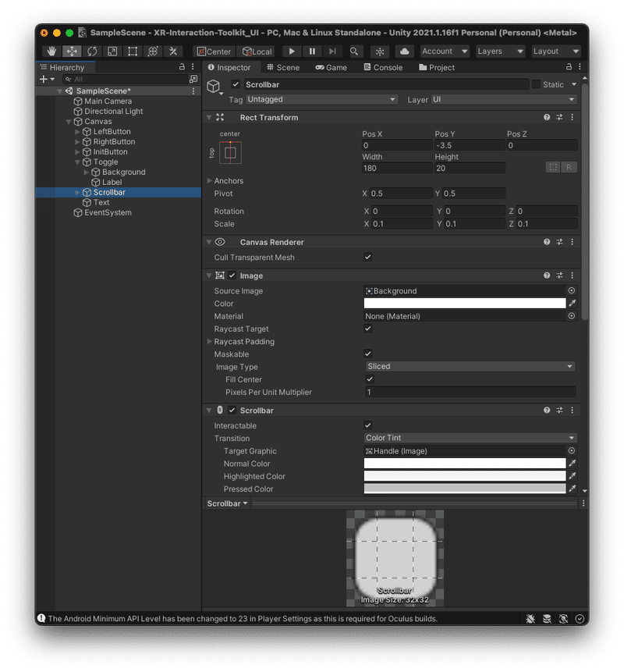Screen dimensions: 624x672
Task: Click the Normal Color swatch
Action: pos(464,464)
